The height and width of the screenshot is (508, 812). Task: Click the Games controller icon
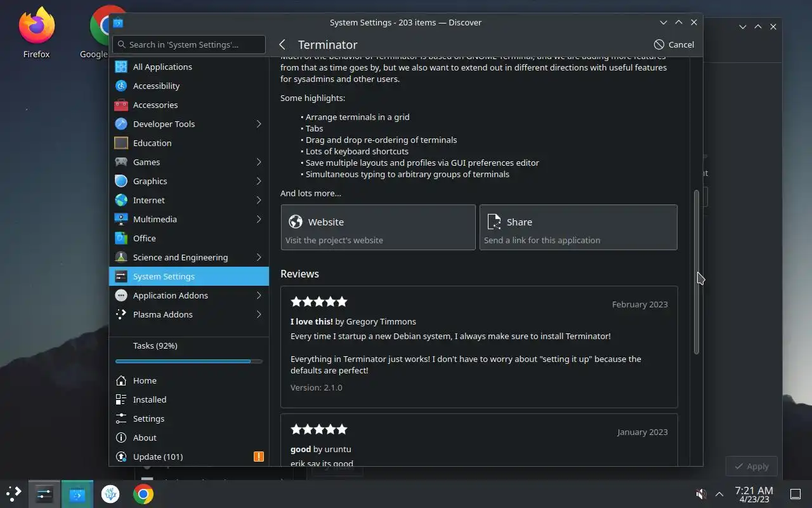(x=121, y=162)
